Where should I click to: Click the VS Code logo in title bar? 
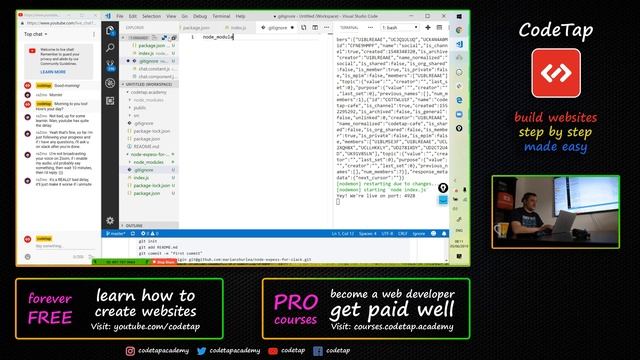coord(108,16)
